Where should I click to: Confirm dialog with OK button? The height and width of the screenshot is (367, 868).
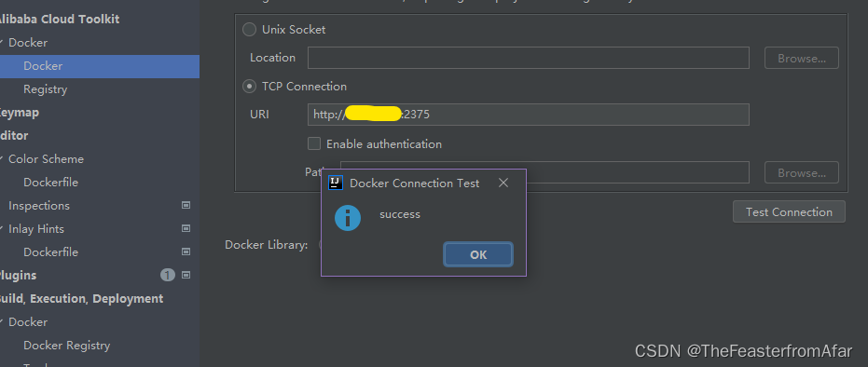click(478, 254)
